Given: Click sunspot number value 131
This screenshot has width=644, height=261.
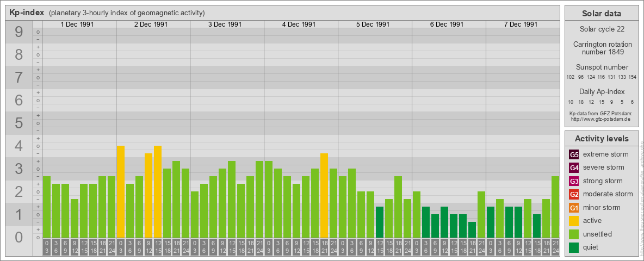Looking at the screenshot, I should [x=612, y=77].
